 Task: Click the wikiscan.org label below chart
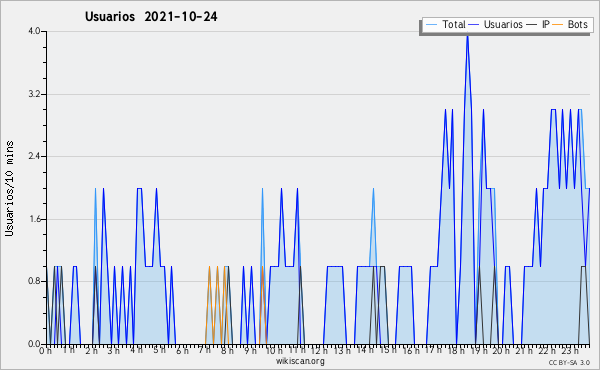[300, 361]
